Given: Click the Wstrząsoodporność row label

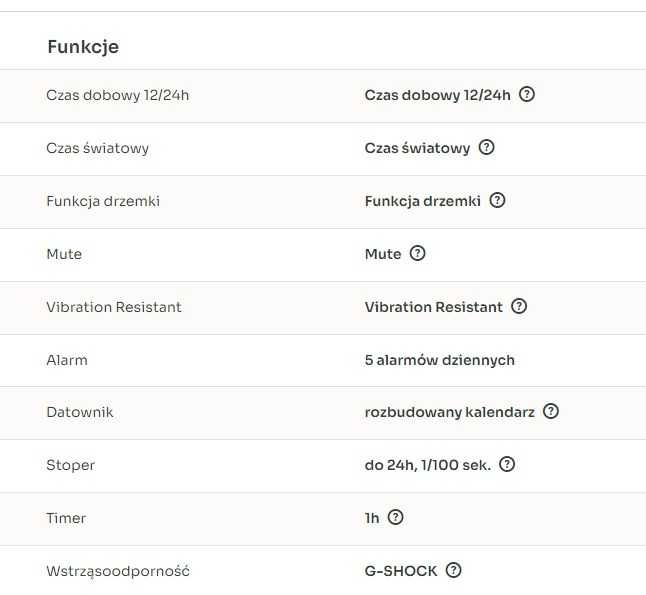Looking at the screenshot, I should point(118,571).
